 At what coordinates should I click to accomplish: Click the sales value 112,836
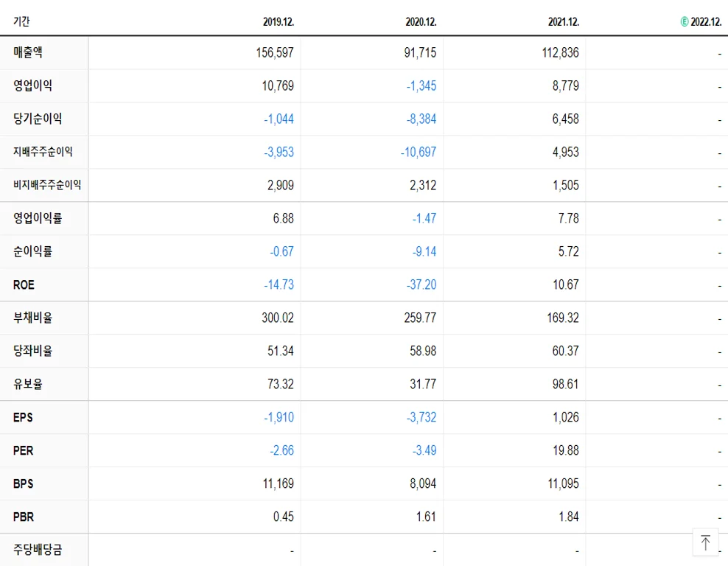click(x=561, y=52)
